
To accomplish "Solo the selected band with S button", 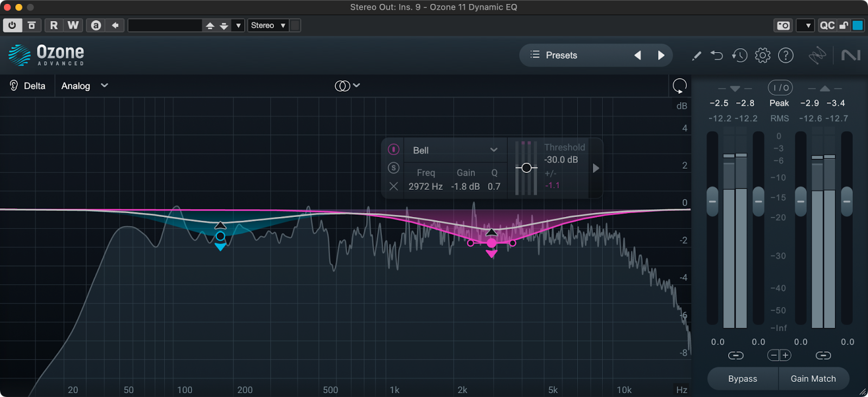I will 394,168.
